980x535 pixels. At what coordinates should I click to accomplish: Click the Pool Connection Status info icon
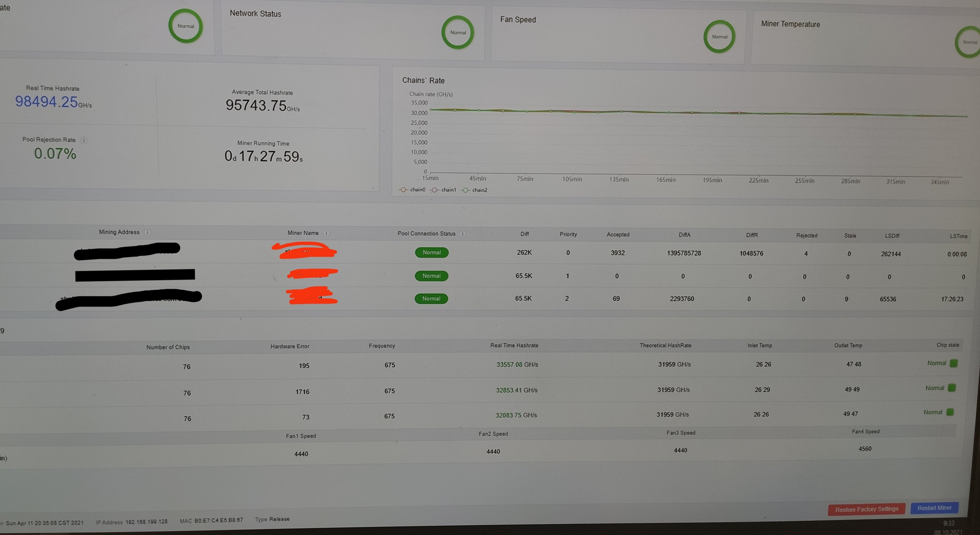point(463,234)
